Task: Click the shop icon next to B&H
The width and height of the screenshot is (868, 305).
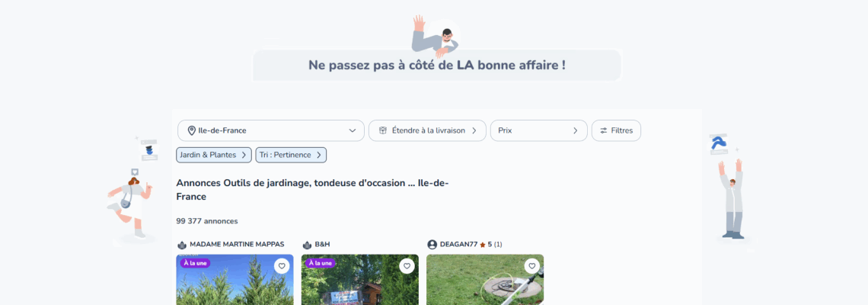Action: click(x=308, y=245)
